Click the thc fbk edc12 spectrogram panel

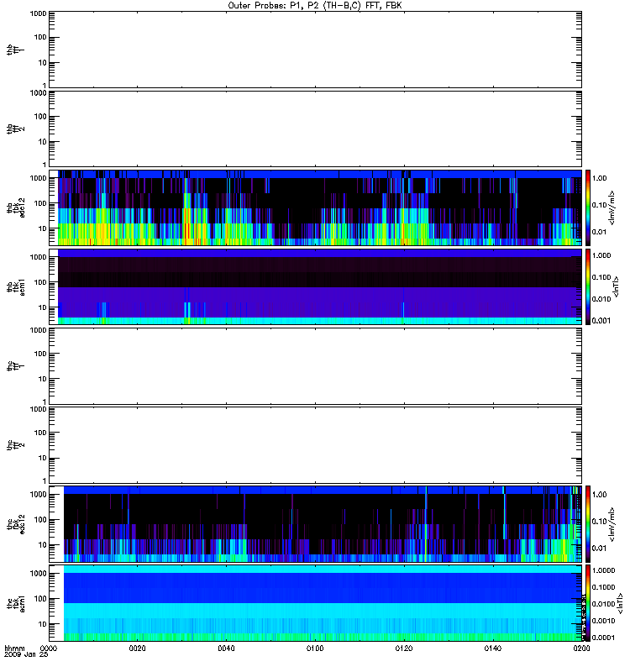pyautogui.click(x=316, y=524)
